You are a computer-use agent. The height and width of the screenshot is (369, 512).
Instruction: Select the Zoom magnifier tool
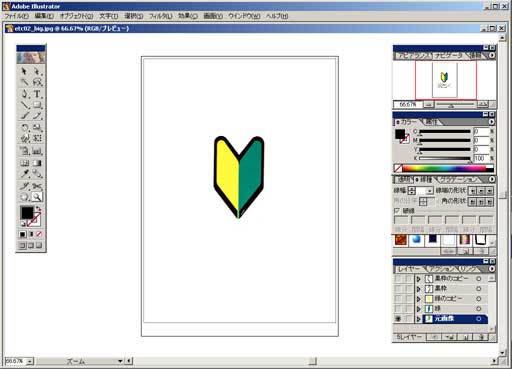click(x=37, y=197)
